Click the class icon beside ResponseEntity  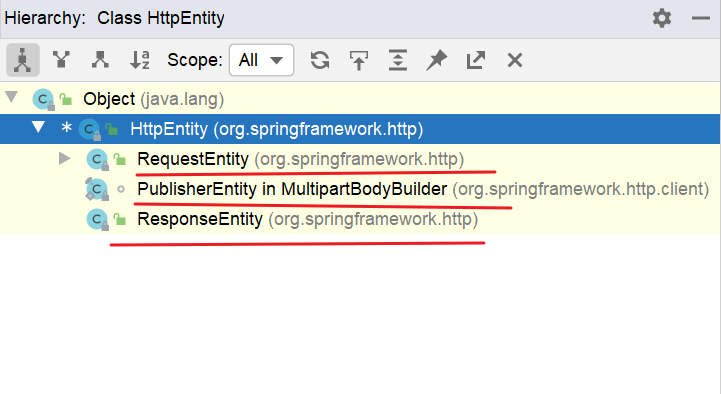coord(97,219)
